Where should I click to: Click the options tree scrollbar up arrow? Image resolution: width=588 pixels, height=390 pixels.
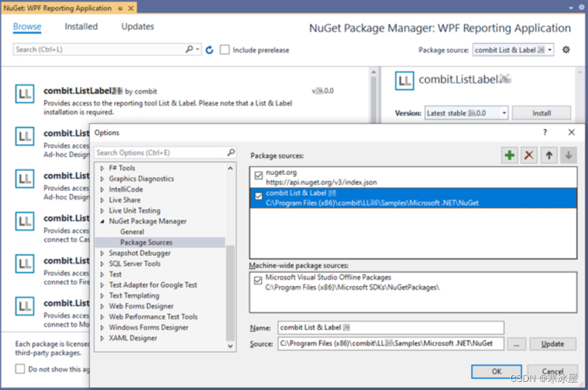tap(230, 169)
